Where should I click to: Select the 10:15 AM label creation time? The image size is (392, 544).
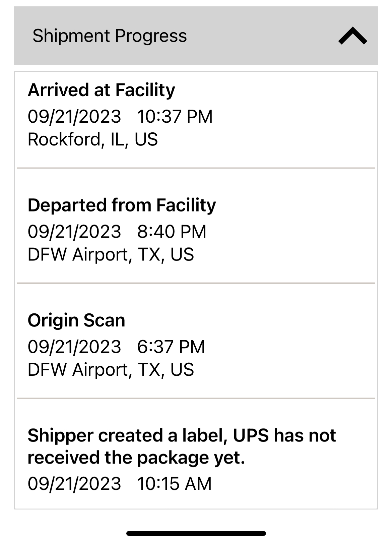[174, 483]
